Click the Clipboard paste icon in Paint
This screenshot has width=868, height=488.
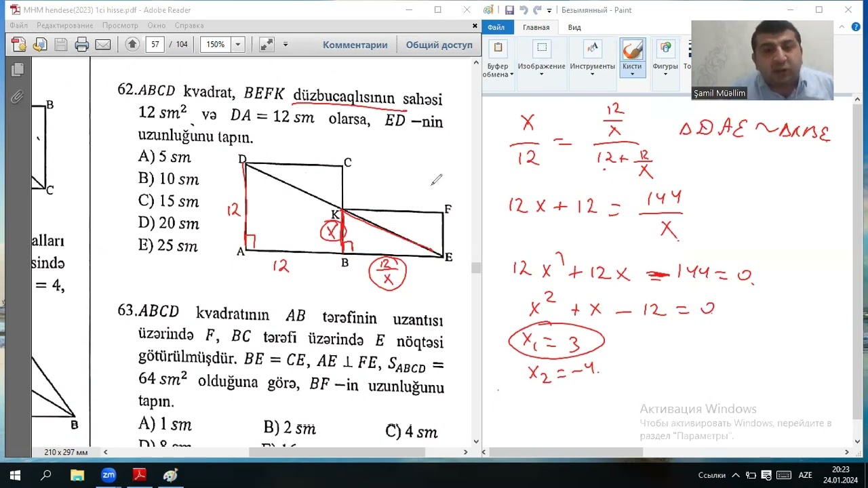[x=498, y=48]
